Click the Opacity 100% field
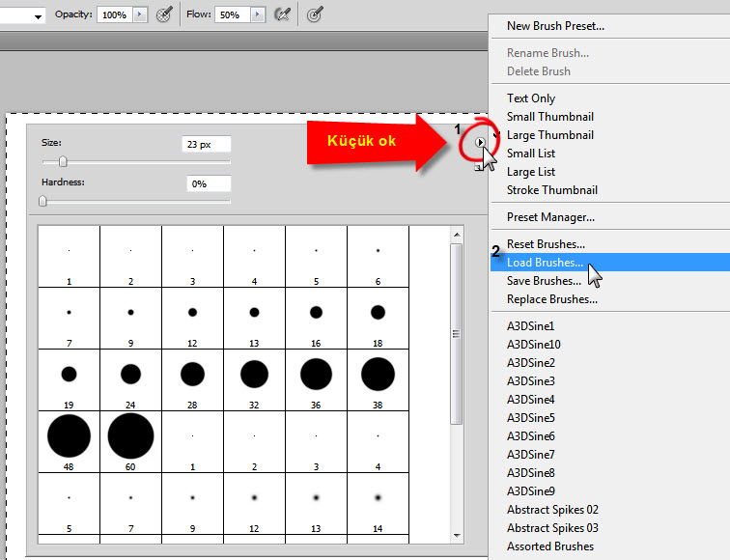The height and width of the screenshot is (560, 730). (115, 14)
